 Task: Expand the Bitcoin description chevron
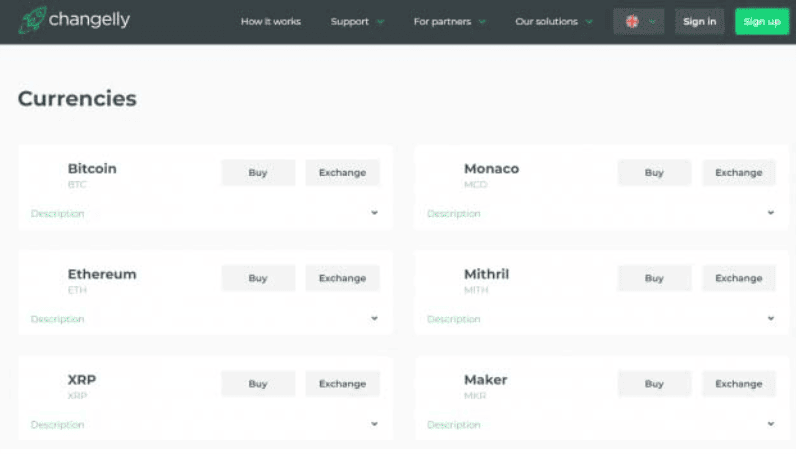pos(374,213)
